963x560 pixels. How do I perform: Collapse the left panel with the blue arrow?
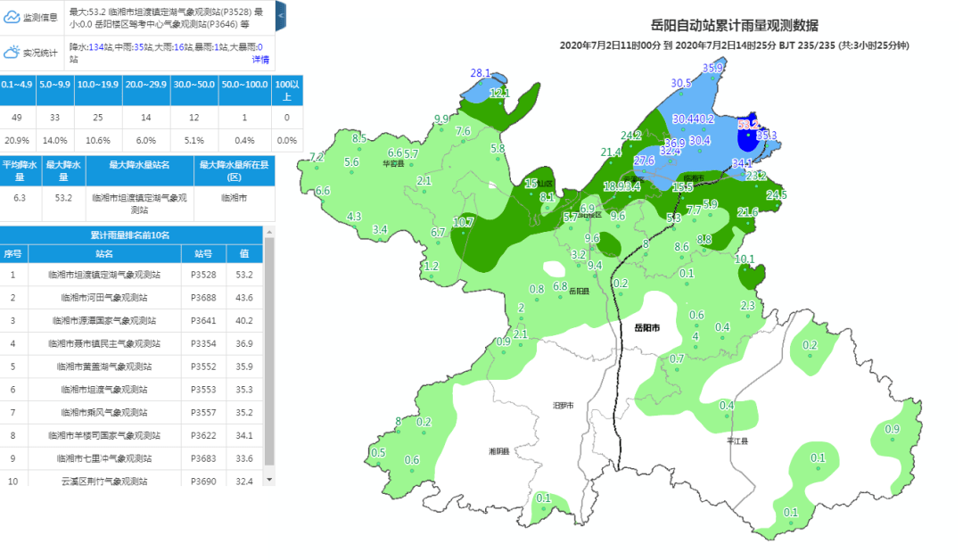pos(281,16)
